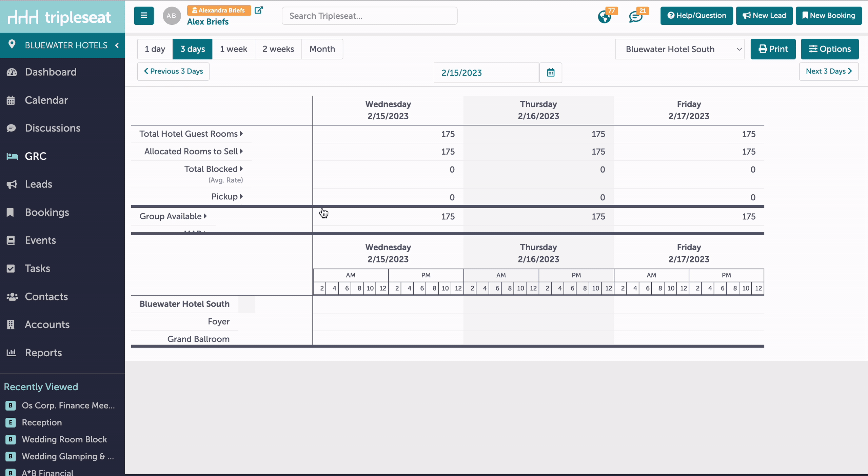Open Dashboard from the sidebar

[x=51, y=72]
